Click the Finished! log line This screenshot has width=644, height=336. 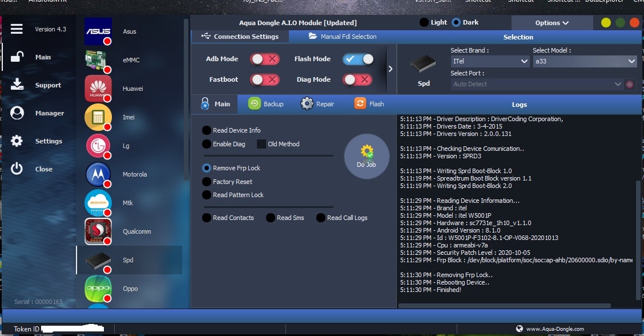pos(430,290)
